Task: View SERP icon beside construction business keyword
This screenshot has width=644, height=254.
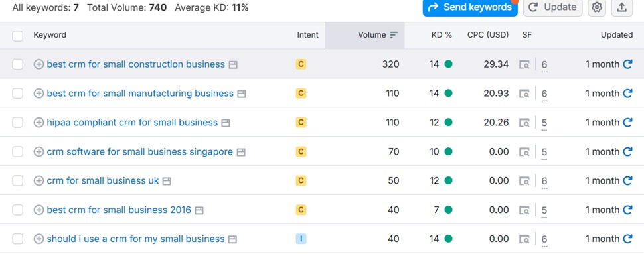Action: click(x=233, y=65)
